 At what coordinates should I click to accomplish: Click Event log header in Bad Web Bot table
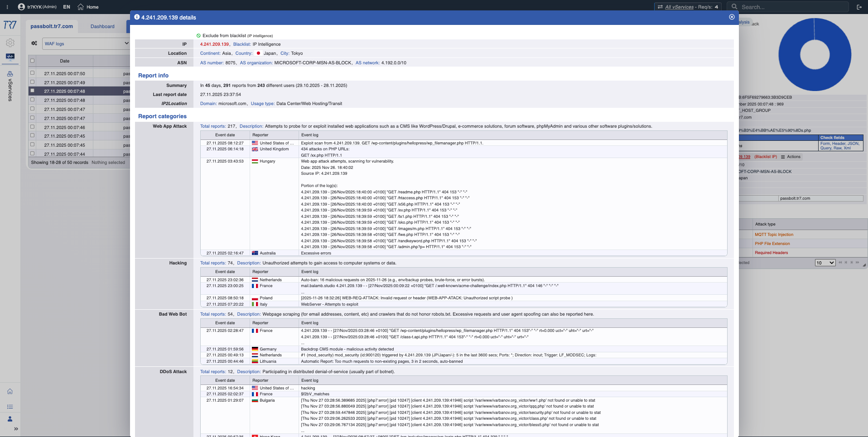pos(513,323)
